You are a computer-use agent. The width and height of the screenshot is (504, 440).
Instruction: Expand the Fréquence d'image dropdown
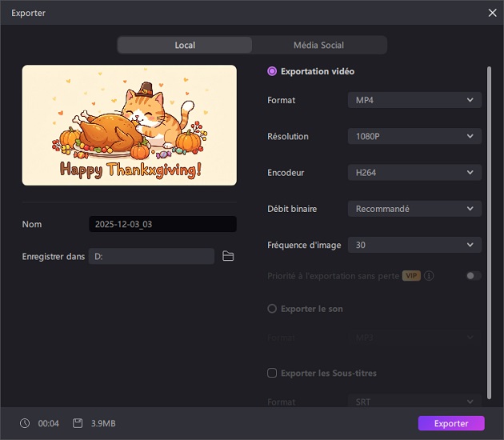(414, 245)
